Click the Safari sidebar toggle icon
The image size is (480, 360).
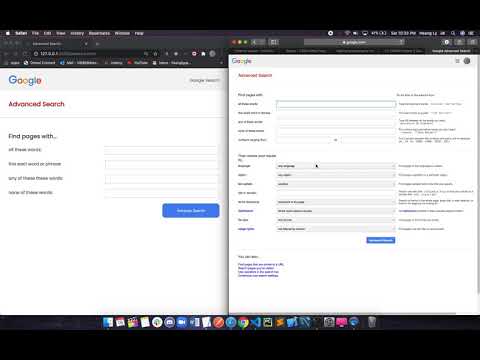274,42
